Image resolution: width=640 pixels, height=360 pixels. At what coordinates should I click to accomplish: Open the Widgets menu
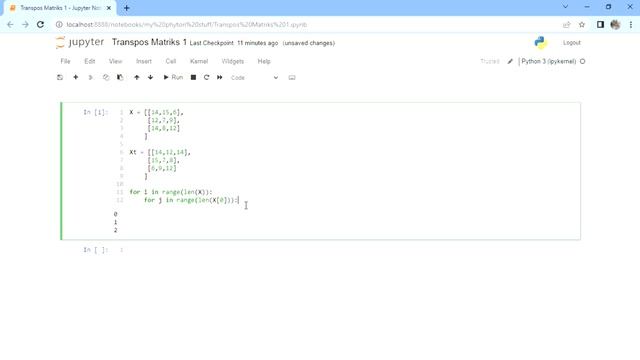pos(233,61)
